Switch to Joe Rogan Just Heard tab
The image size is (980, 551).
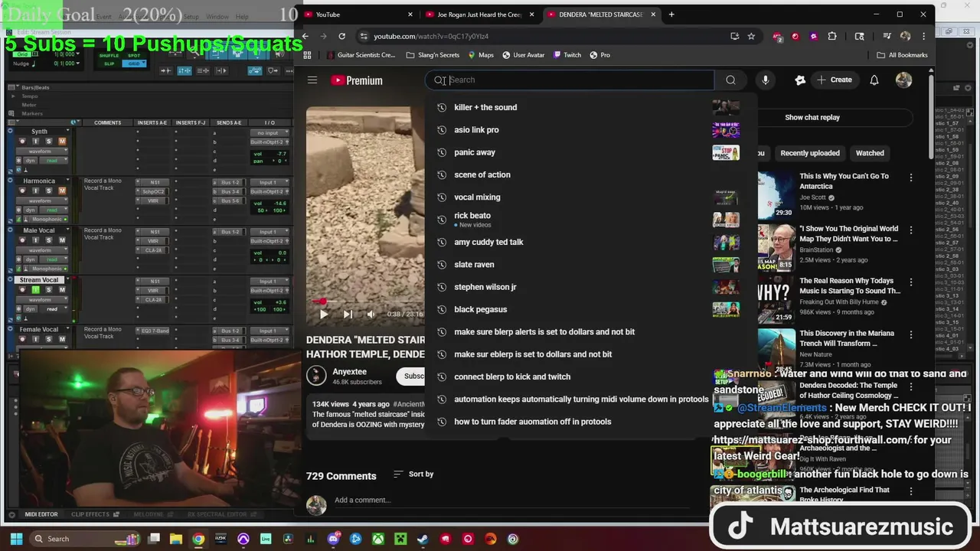479,15
